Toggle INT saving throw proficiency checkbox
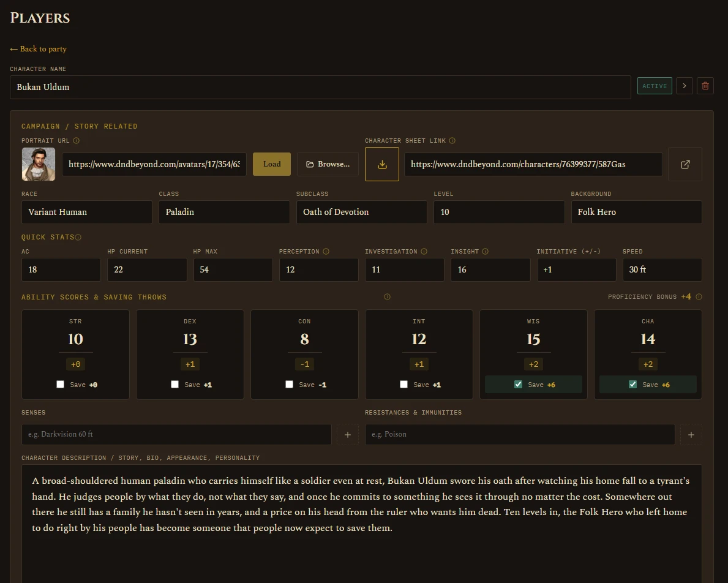Viewport: 728px width, 583px height. 404,384
